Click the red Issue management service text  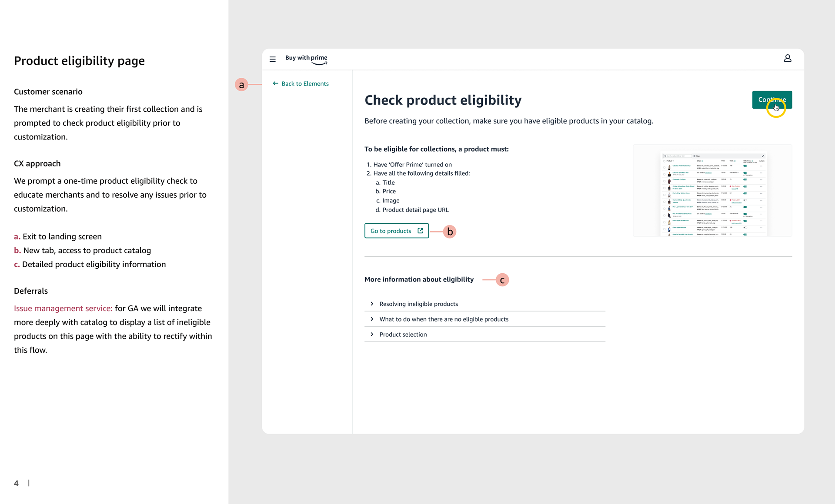tap(63, 308)
